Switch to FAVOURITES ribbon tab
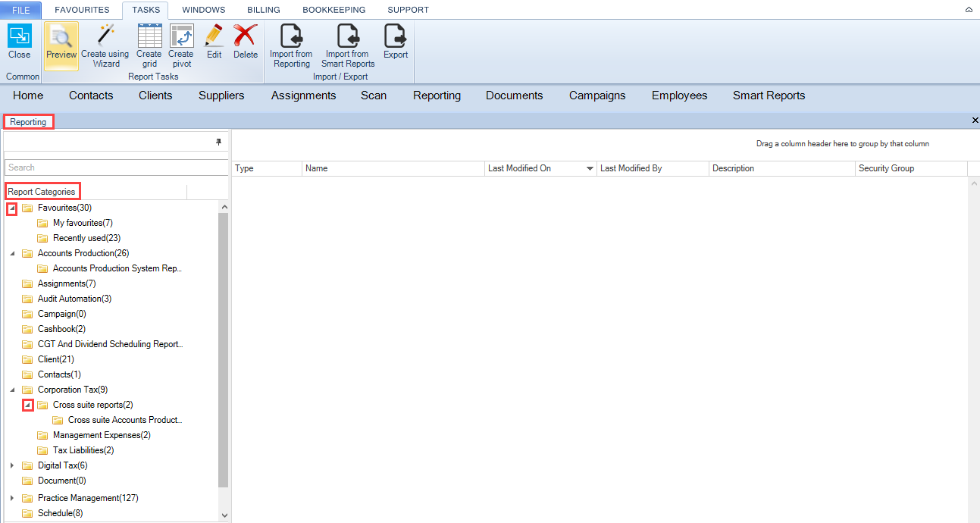 point(82,10)
